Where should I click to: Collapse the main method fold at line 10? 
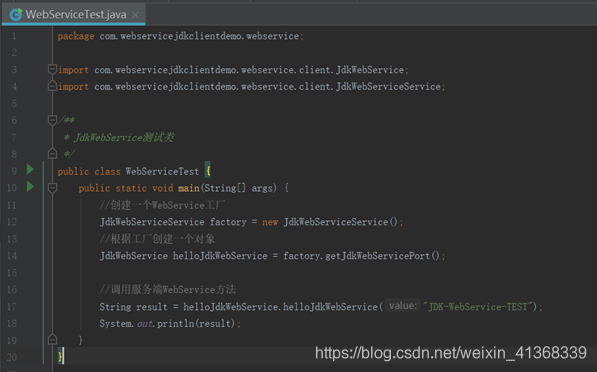[x=53, y=187]
